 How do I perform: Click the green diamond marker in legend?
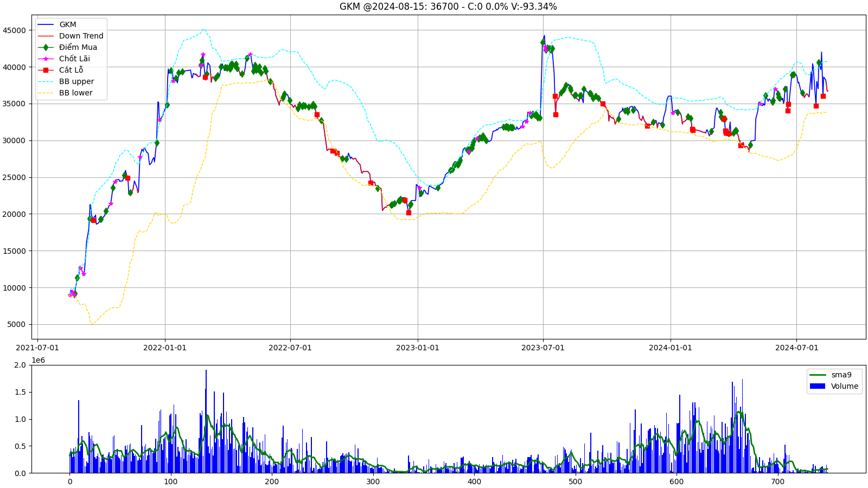click(46, 47)
